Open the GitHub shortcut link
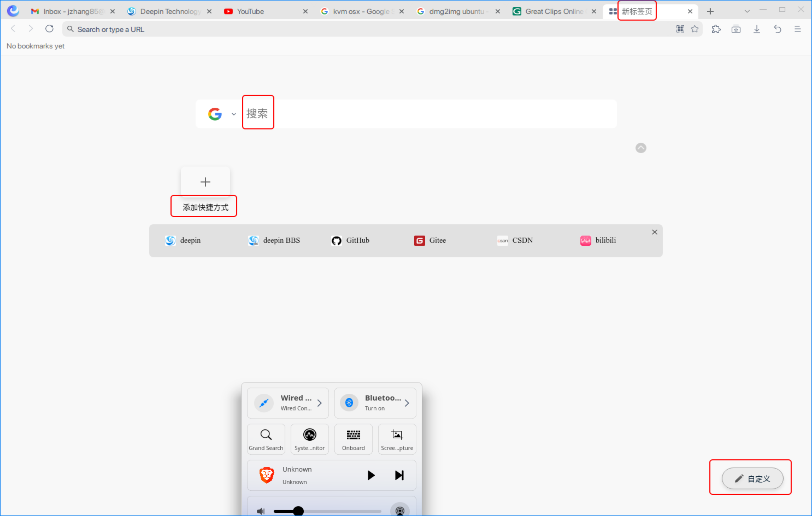 350,241
